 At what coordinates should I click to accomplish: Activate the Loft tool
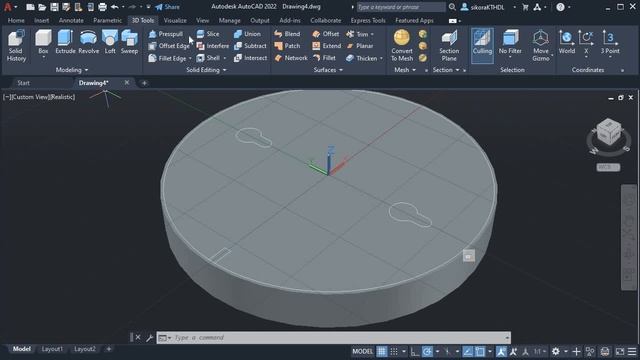click(x=110, y=42)
